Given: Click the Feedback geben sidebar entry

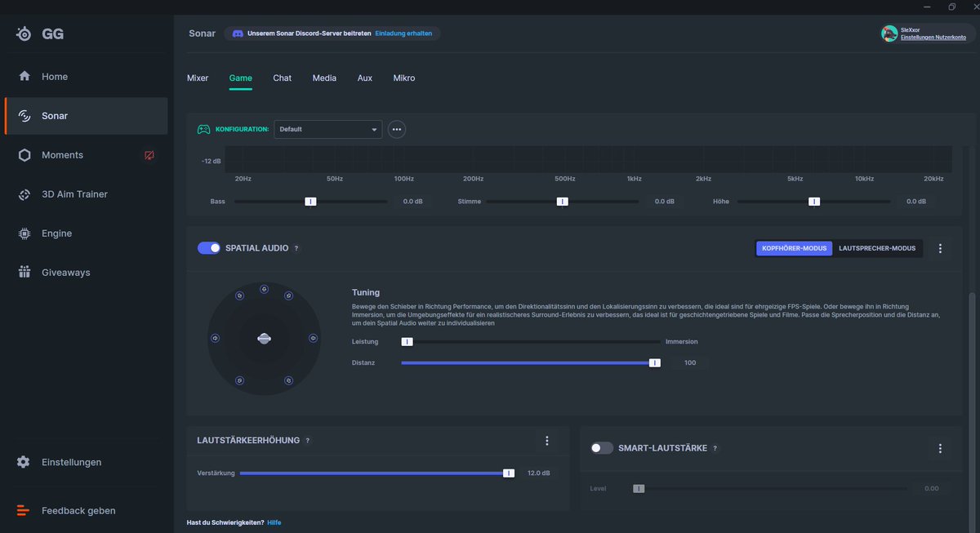Looking at the screenshot, I should point(86,511).
